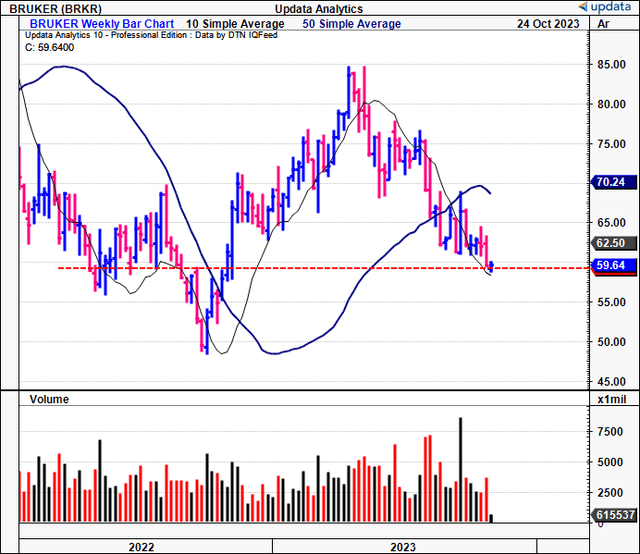Click the tallest black volume bar

(460, 469)
